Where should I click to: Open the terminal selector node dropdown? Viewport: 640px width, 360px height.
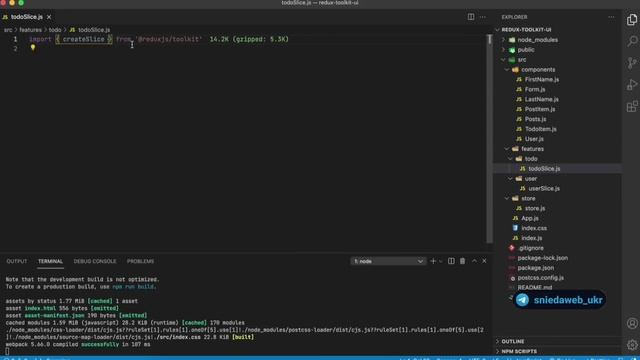tap(388, 261)
